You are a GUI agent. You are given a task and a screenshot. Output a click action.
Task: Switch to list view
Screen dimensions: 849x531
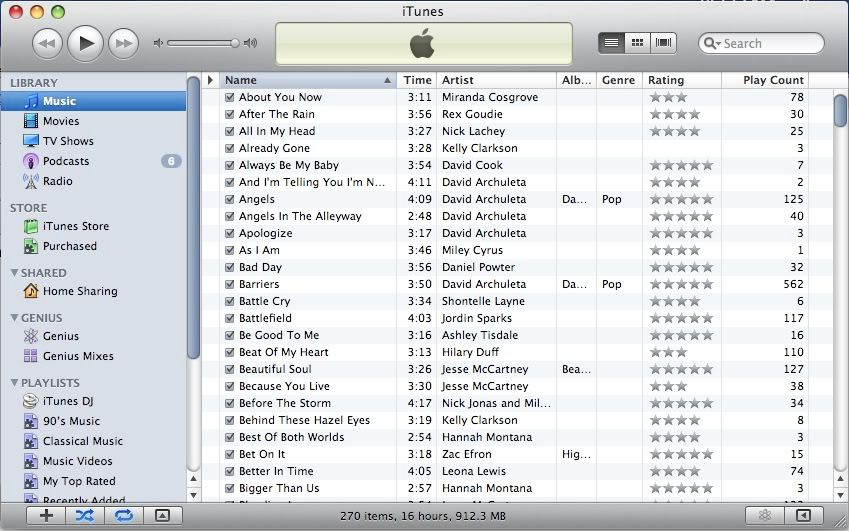click(611, 43)
